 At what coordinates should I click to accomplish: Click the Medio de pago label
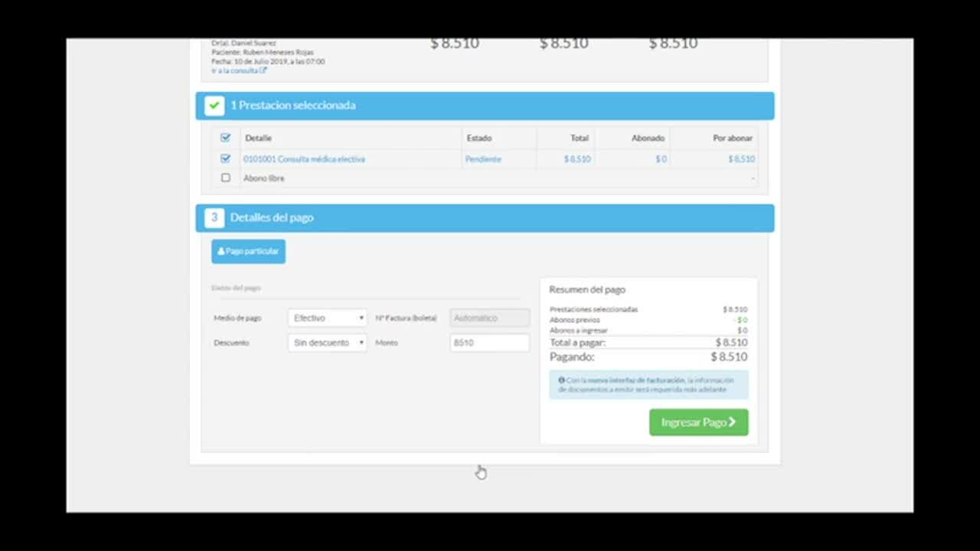(x=237, y=318)
